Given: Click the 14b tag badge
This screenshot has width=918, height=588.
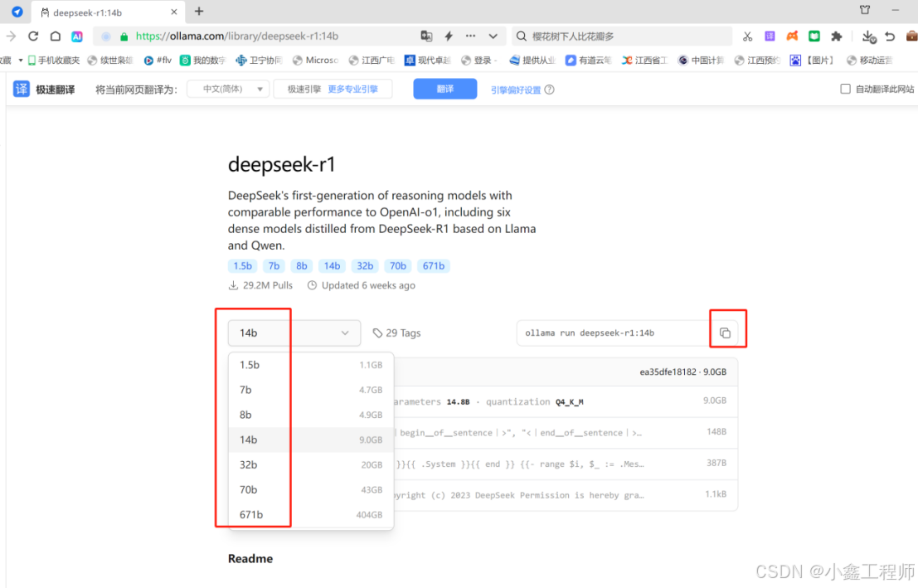Looking at the screenshot, I should click(332, 266).
